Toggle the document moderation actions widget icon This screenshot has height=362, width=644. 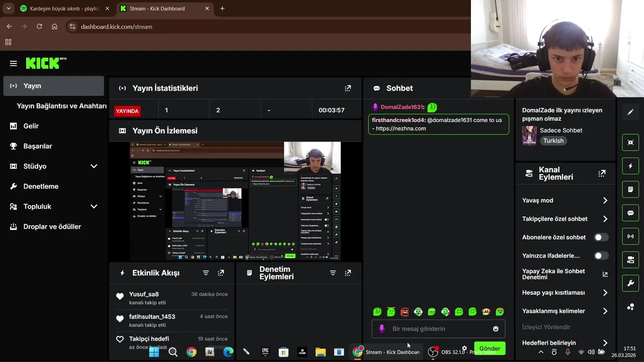[630, 190]
